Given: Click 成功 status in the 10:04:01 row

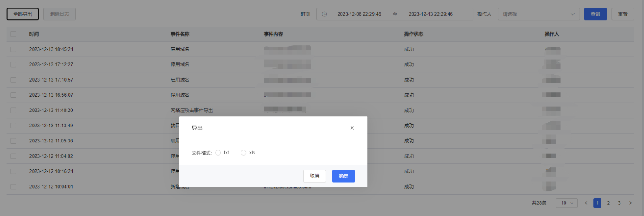Looking at the screenshot, I should click(x=409, y=187).
